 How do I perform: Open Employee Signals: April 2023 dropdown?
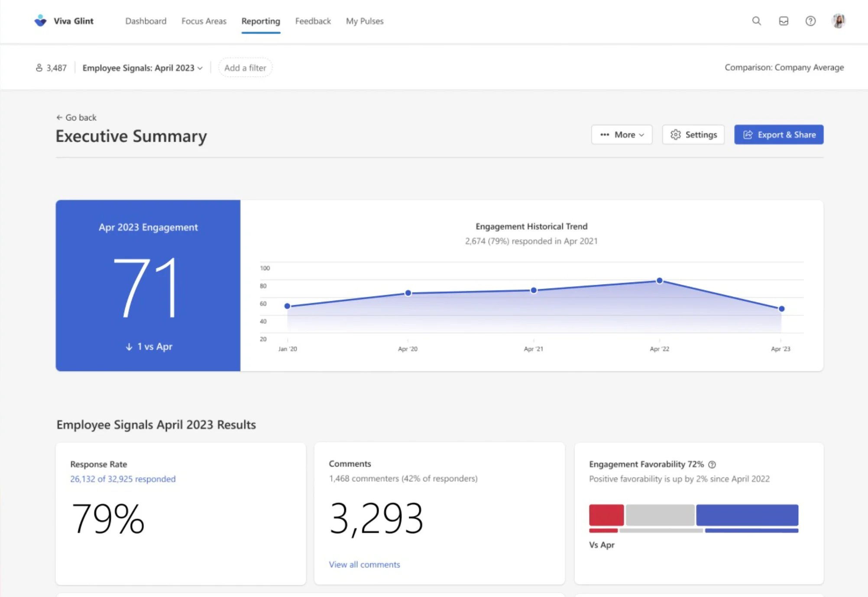(x=142, y=68)
